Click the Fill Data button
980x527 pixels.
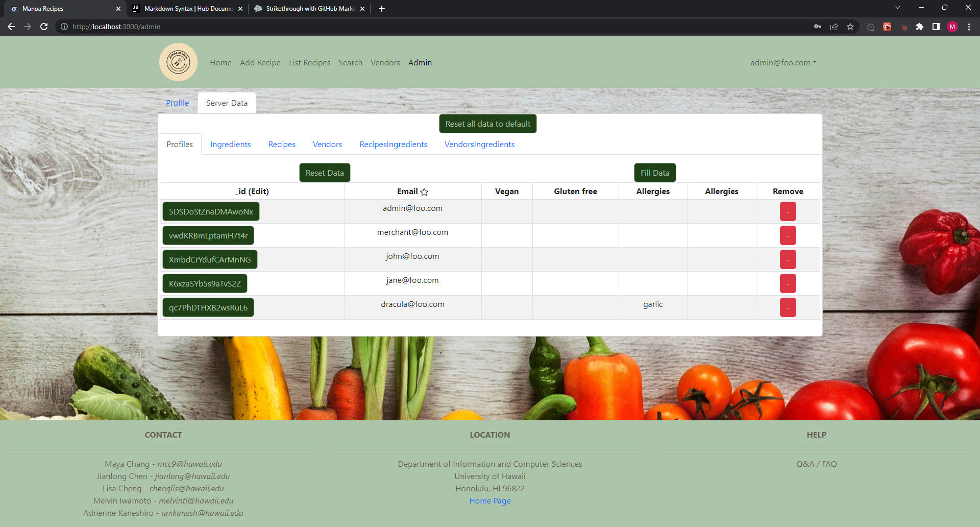tap(655, 173)
